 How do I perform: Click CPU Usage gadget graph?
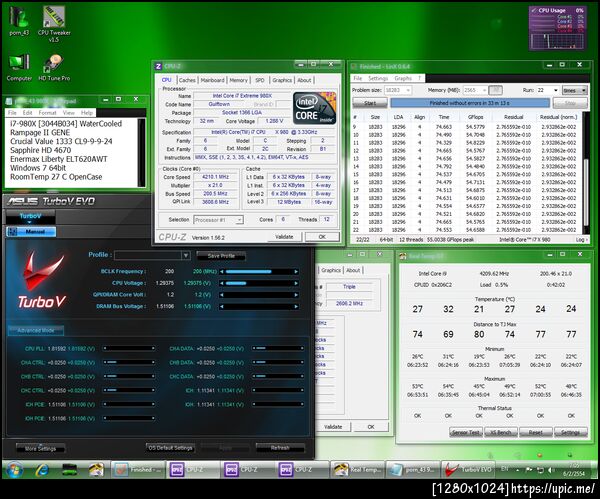[557, 41]
